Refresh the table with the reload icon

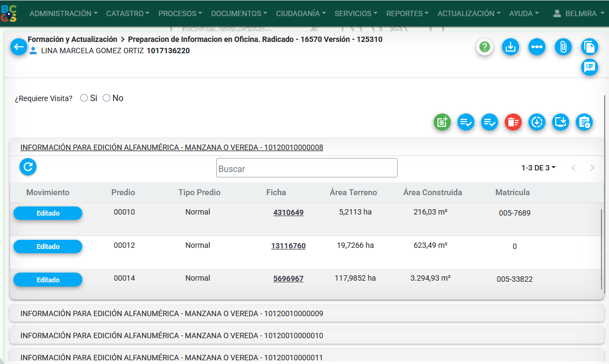[x=28, y=167]
